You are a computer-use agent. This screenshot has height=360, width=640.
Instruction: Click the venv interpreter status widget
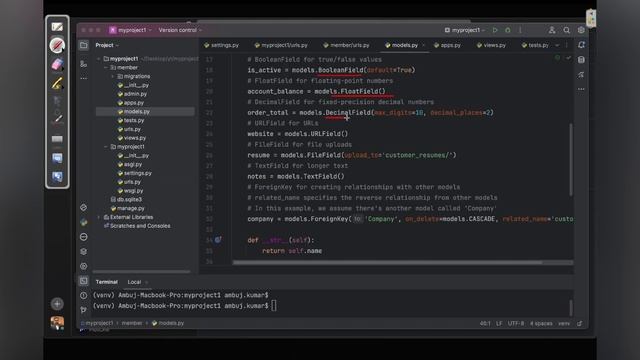[564, 323]
